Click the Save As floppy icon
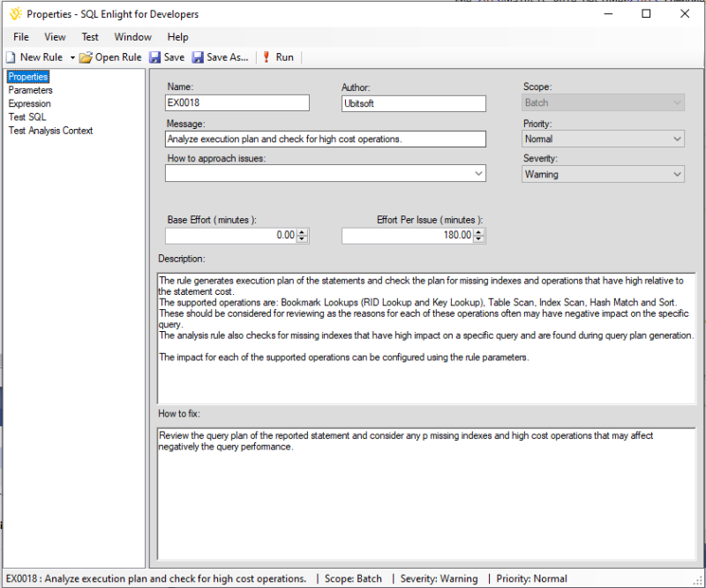The image size is (706, 588). (198, 57)
